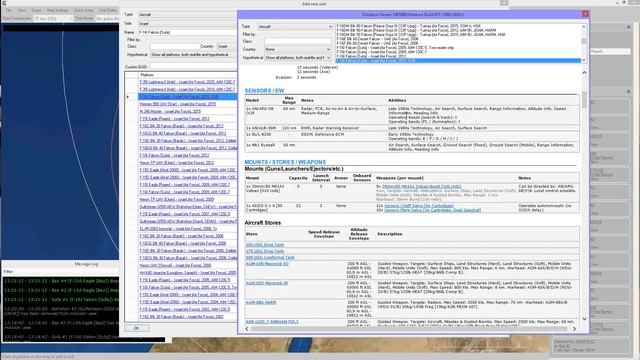The image size is (640, 360).
Task: Click scroll-up arrow of Database Viewer platform list
Action: (x=584, y=27)
